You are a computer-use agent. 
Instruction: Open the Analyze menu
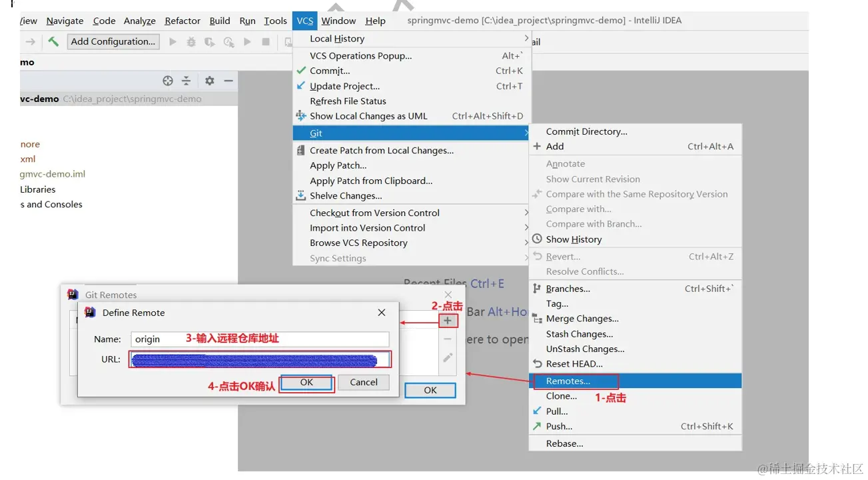(x=139, y=21)
